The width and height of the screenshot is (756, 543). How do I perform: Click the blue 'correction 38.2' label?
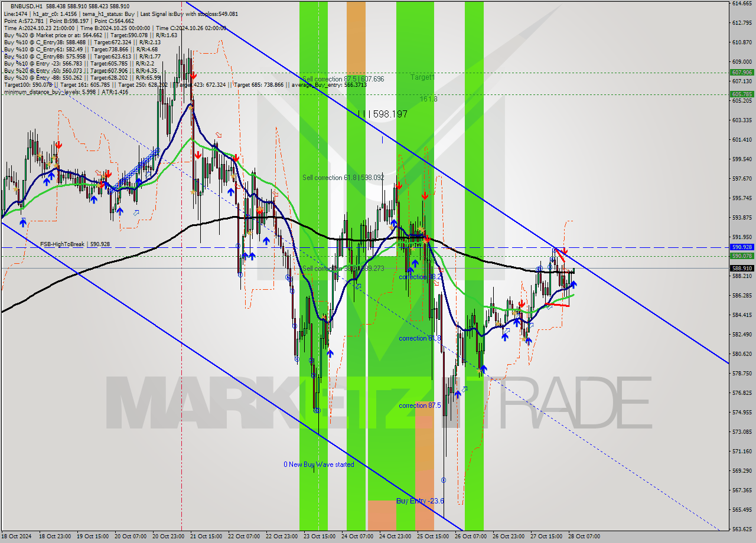[x=420, y=277]
